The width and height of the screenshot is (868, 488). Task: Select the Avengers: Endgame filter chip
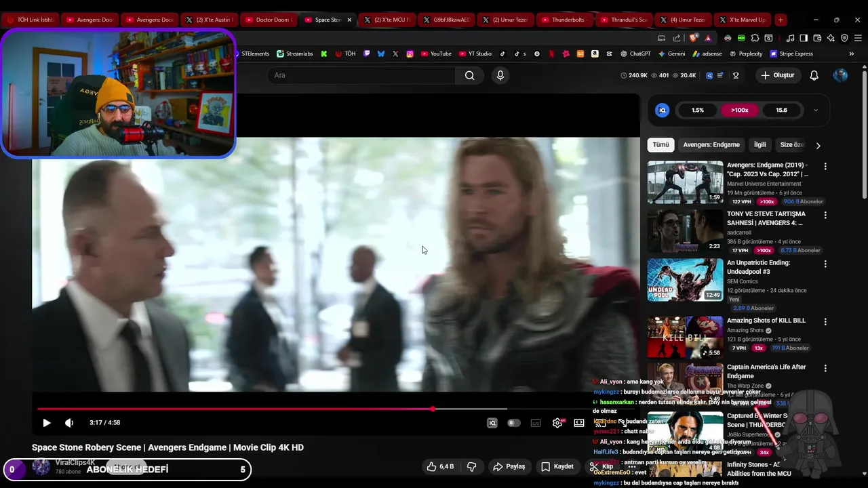click(x=711, y=145)
